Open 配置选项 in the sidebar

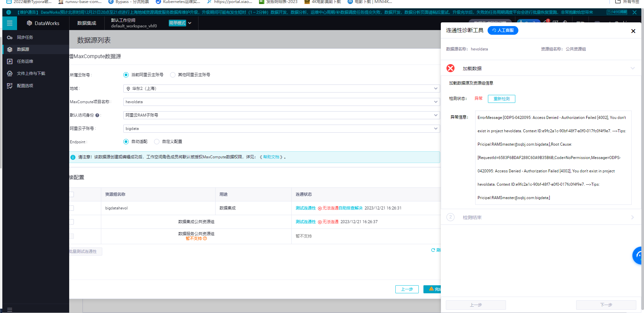pos(25,86)
